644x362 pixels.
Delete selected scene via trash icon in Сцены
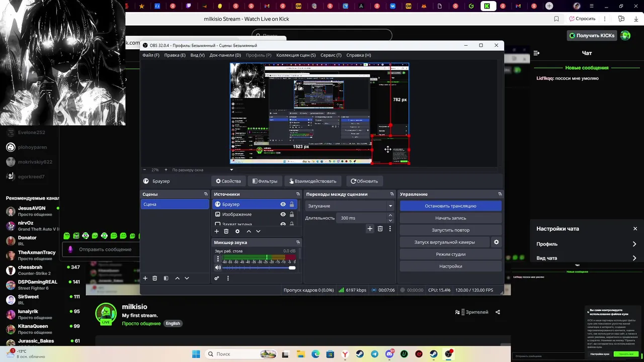[154, 278]
